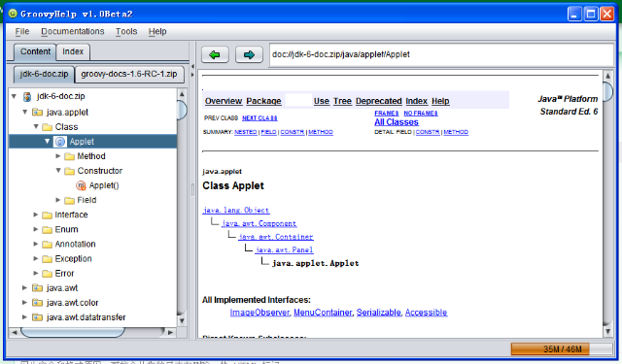The height and width of the screenshot is (364, 622).
Task: Open the Package link in javadoc header
Action: click(x=263, y=101)
